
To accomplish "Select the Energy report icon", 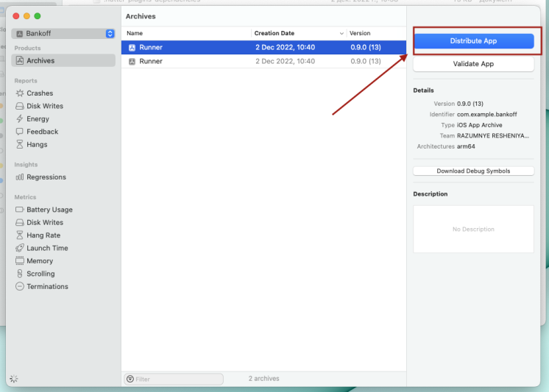I will pyautogui.click(x=20, y=119).
